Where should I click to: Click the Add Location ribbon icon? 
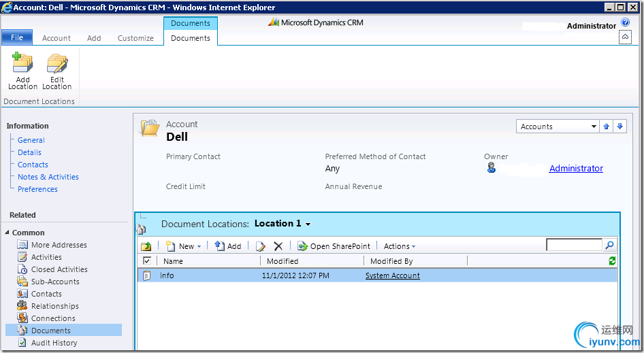[x=22, y=63]
